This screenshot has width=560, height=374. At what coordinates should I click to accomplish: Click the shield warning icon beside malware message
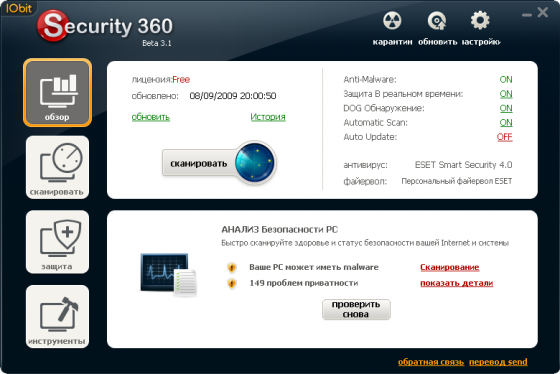[x=232, y=267]
